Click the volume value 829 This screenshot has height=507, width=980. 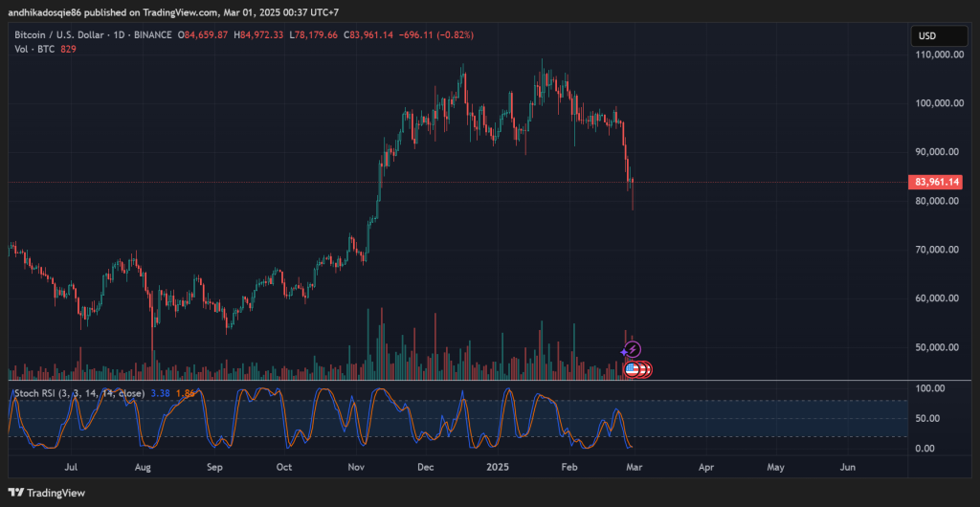click(68, 49)
